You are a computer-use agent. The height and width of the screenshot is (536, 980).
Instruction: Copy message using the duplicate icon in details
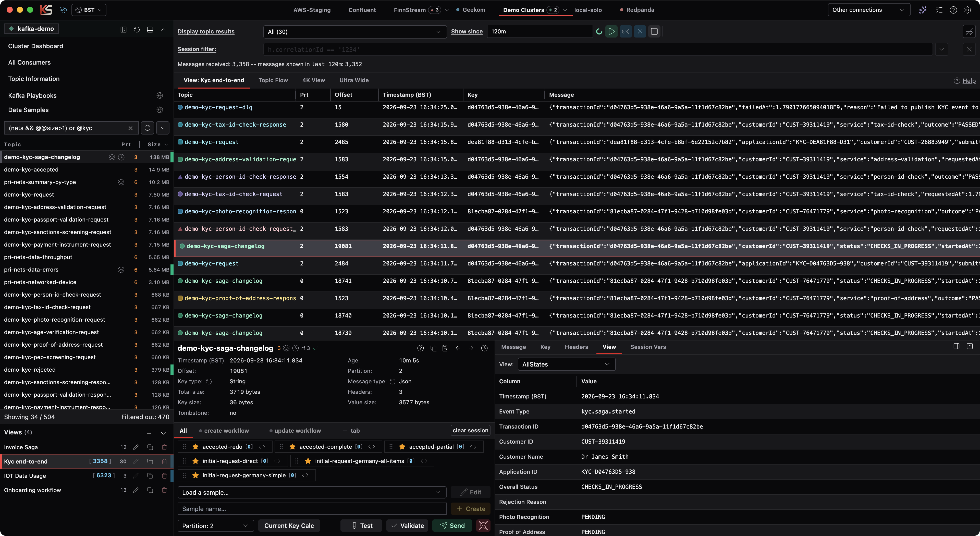(433, 348)
